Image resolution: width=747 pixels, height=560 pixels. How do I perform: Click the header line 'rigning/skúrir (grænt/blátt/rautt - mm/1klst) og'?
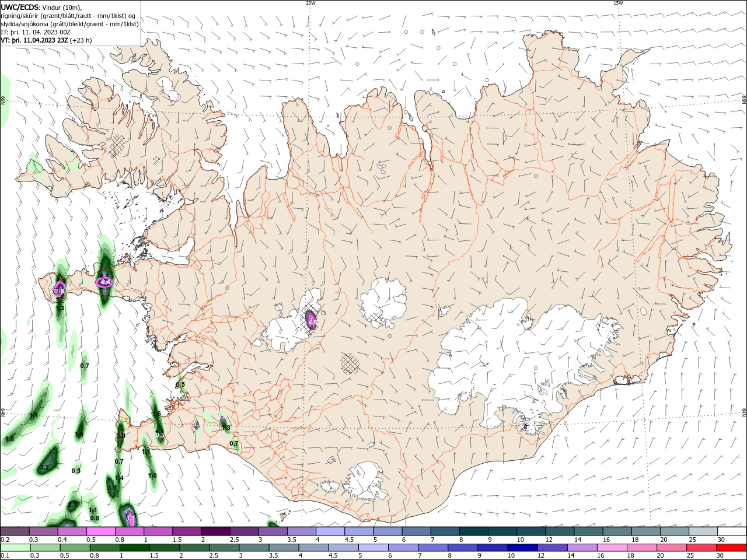pos(68,16)
